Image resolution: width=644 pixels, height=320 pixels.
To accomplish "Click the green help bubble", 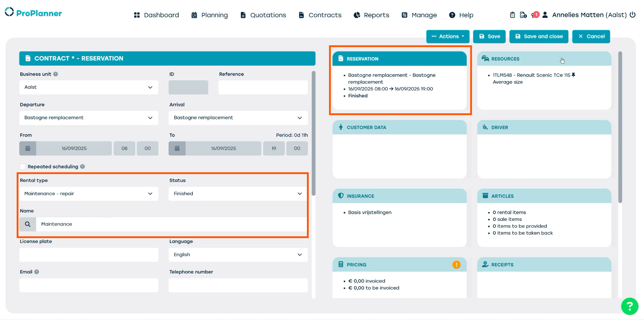I will [629, 306].
